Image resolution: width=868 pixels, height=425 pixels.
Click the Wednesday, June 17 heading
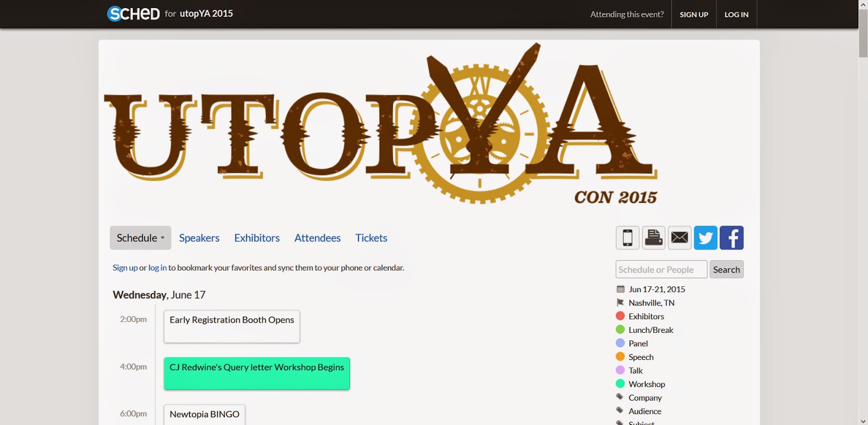coord(159,295)
